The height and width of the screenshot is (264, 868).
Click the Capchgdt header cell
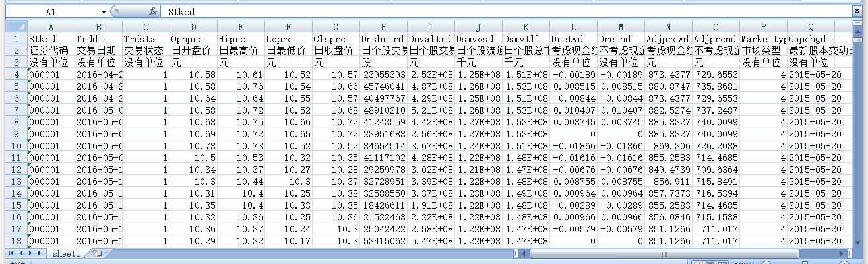coord(811,38)
